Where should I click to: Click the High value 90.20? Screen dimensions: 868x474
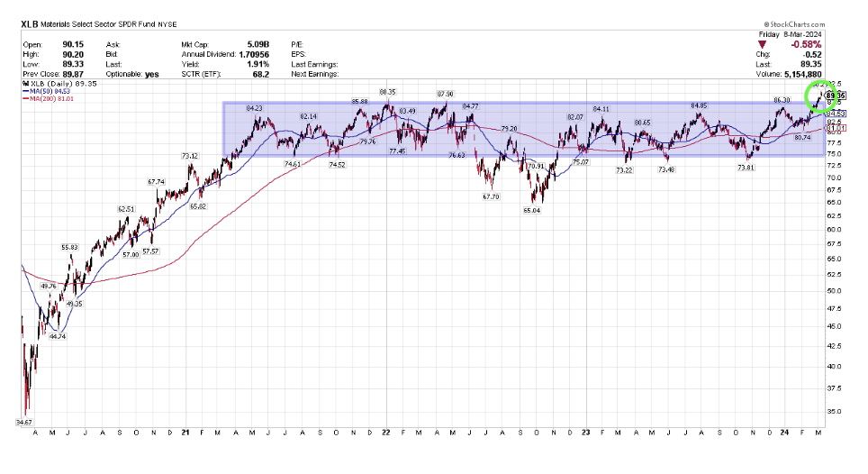[73, 54]
